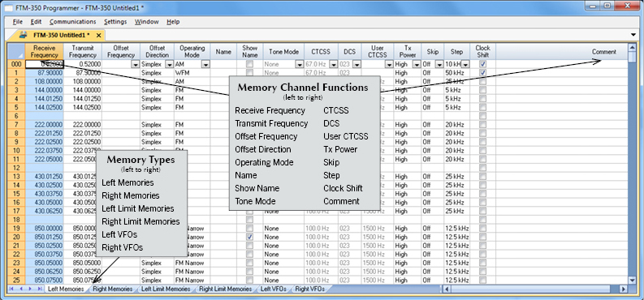Go to previous sheet tab arrow

20,289
